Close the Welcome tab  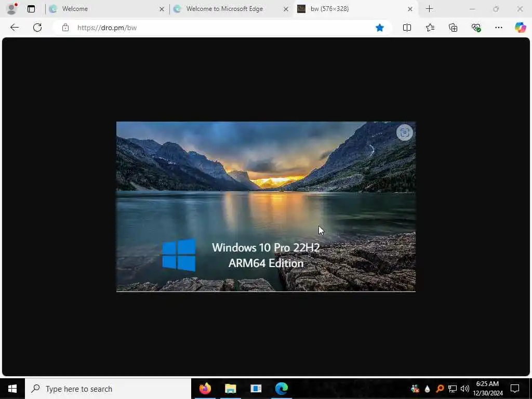[162, 9]
